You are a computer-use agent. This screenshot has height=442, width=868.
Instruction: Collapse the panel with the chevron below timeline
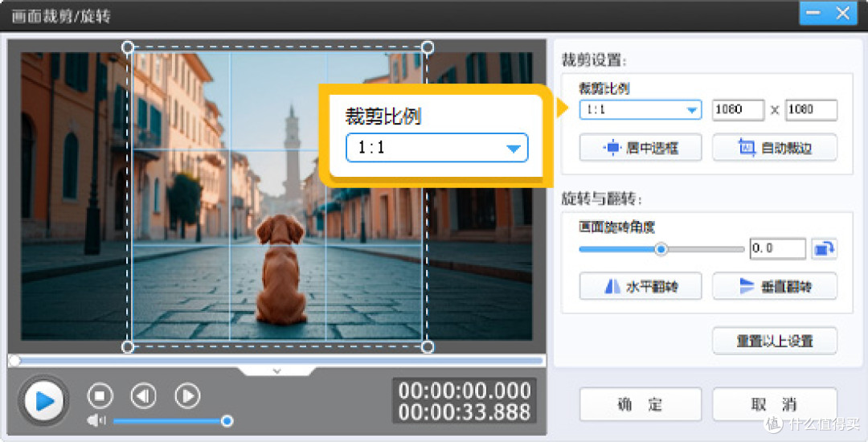277,370
